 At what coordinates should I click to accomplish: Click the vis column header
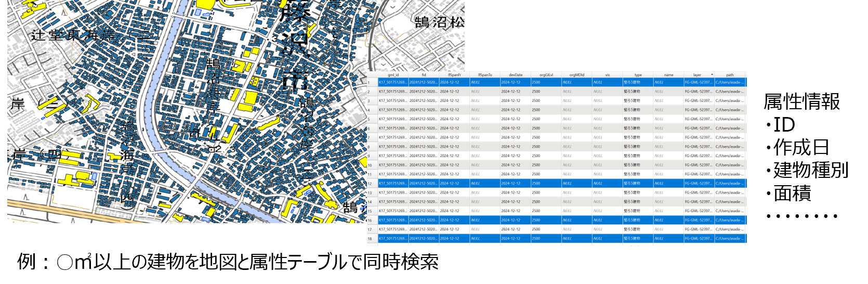pos(607,75)
